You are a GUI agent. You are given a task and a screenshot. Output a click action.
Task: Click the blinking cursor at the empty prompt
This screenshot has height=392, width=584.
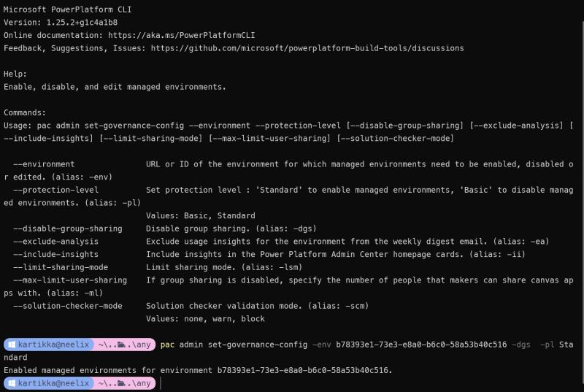coord(161,383)
